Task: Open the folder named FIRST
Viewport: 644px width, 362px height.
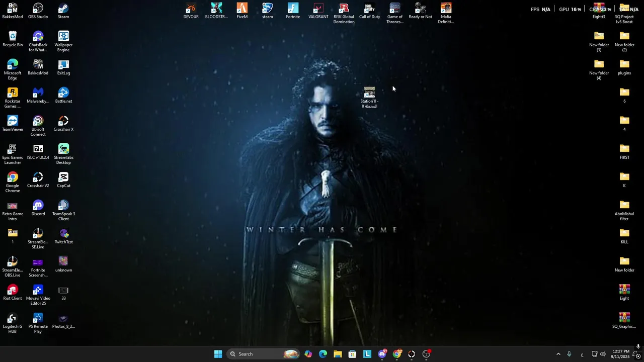Action: coord(624,152)
